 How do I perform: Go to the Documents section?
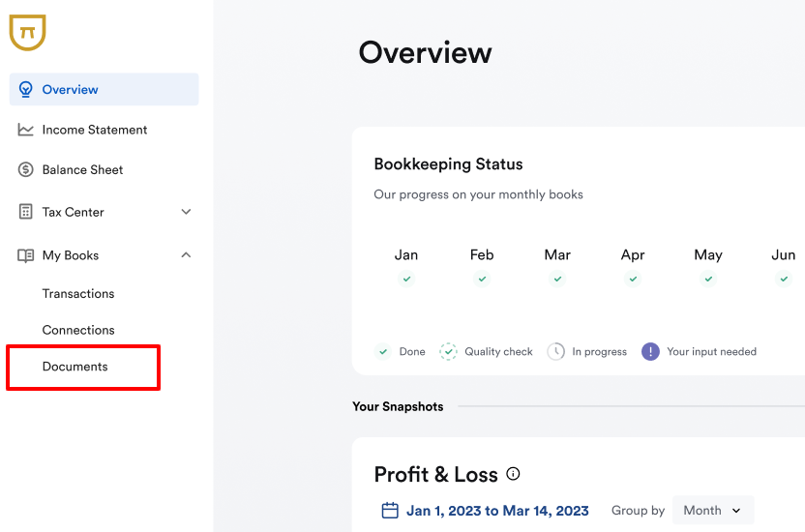(x=75, y=367)
